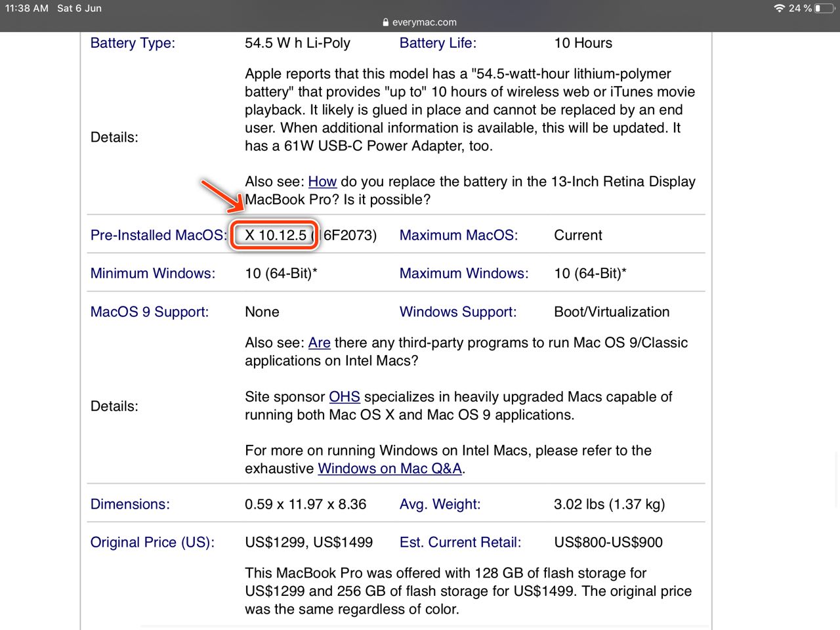Screen dimensions: 840x630
Task: Open the Avg. Weight link
Action: [x=440, y=505]
